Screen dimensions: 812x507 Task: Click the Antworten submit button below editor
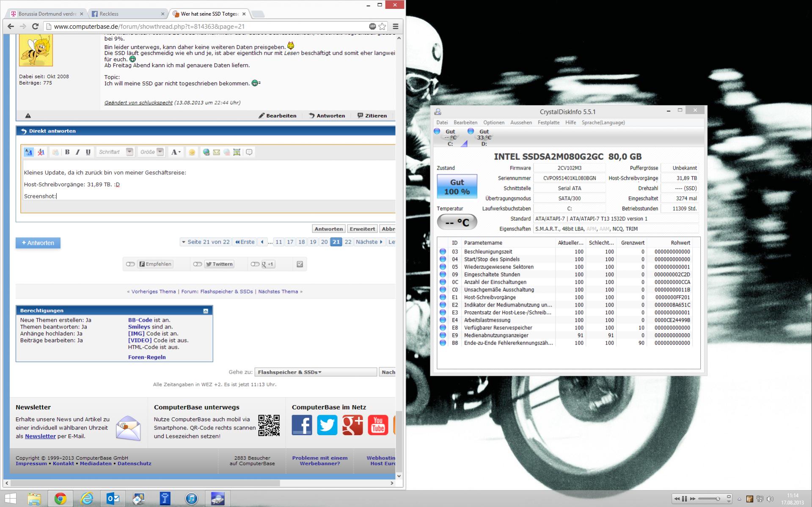329,229
